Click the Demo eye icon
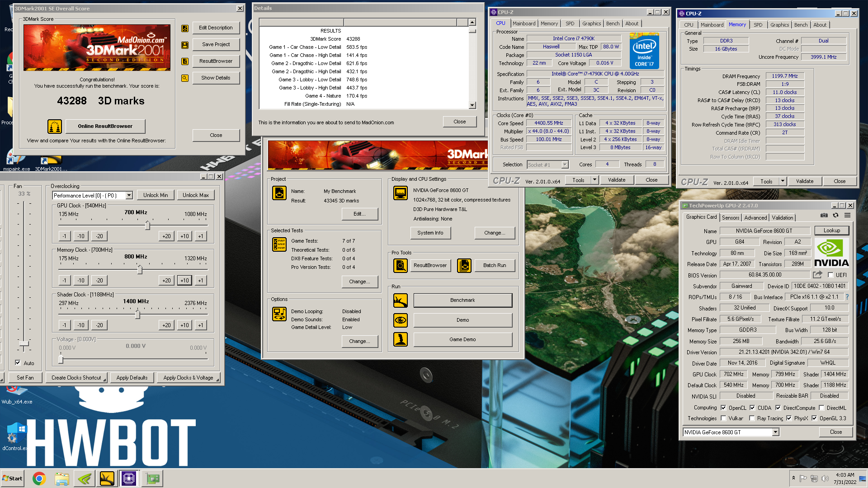 click(401, 320)
